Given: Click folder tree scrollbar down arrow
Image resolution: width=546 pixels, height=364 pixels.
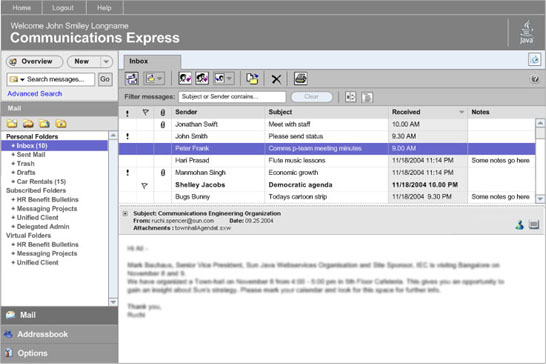Looking at the screenshot, I should pos(113,302).
